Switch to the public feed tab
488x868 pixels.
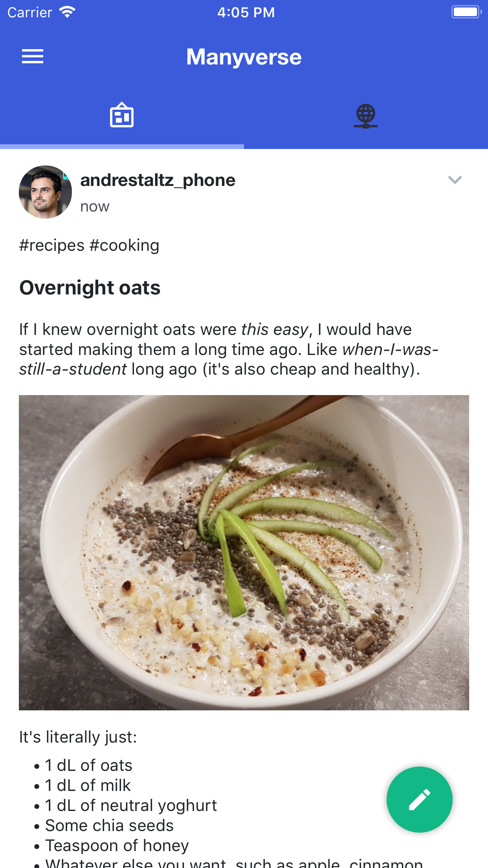[122, 115]
